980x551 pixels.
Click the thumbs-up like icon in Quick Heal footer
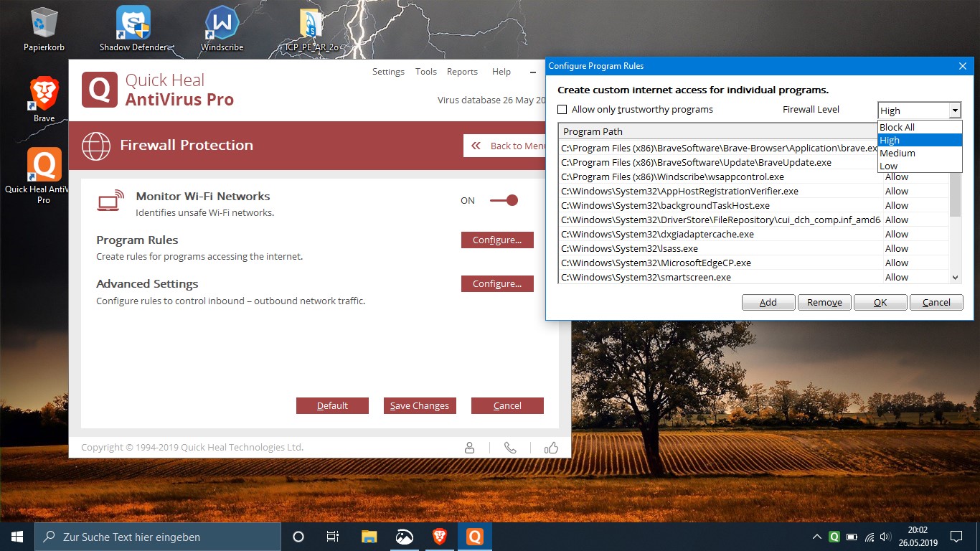tap(551, 448)
